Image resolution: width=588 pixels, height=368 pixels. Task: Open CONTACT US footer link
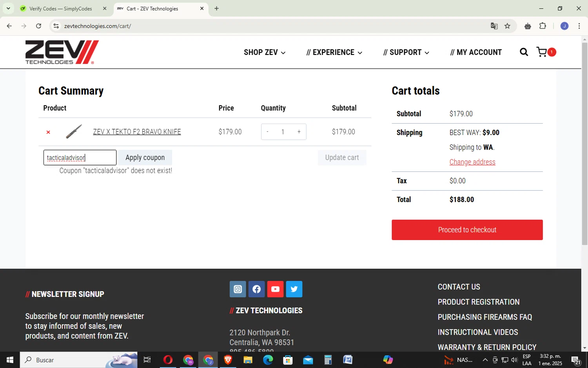tap(459, 287)
